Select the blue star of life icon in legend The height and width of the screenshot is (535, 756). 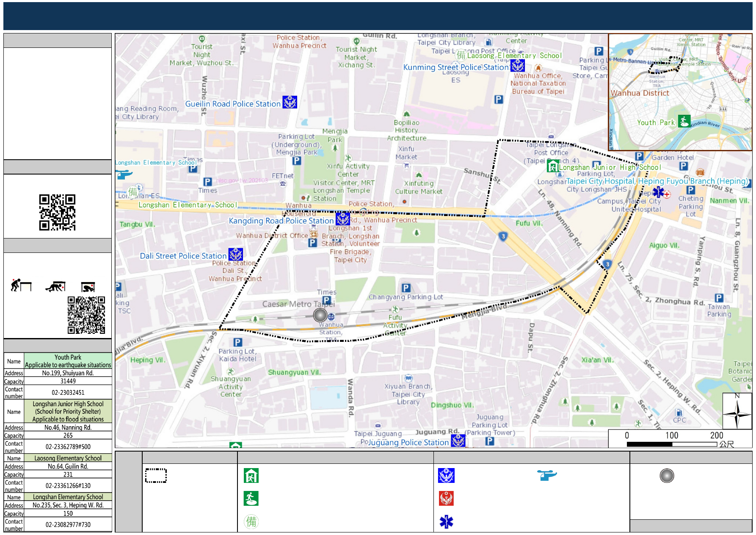coord(446,522)
